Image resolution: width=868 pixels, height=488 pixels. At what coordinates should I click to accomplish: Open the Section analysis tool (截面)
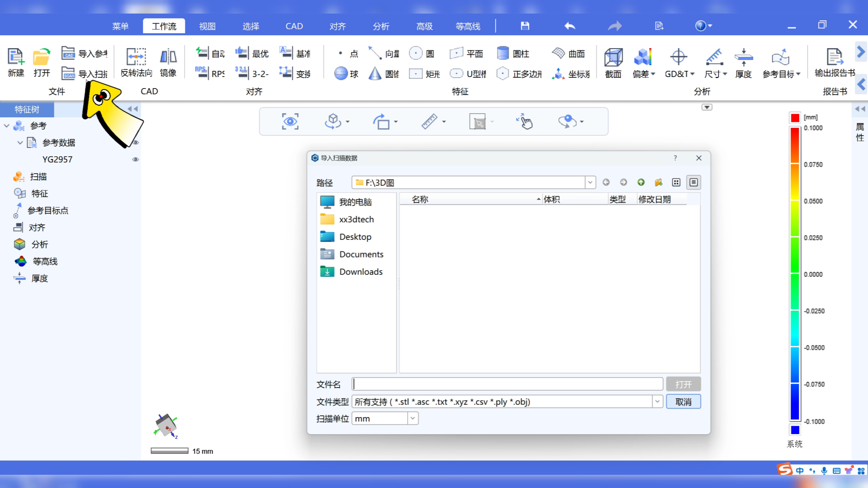pyautogui.click(x=613, y=63)
